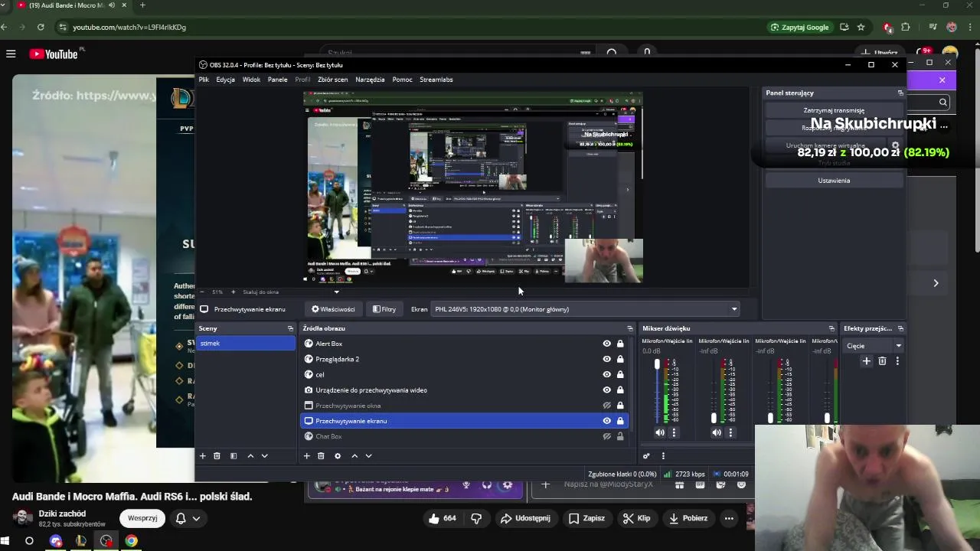Move selected source up arrow
Screen dimensions: 980x551
[354, 456]
